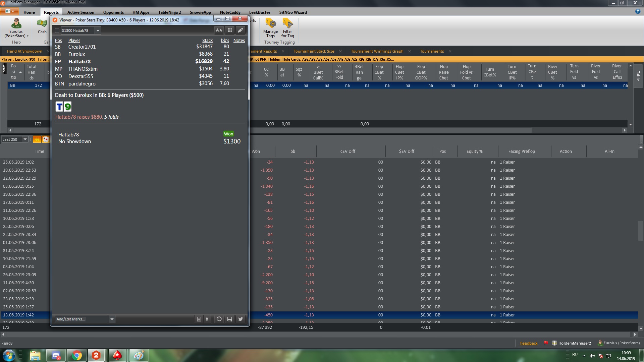Click the Manage Tags icon
Image resolution: width=644 pixels, height=362 pixels.
click(x=270, y=23)
